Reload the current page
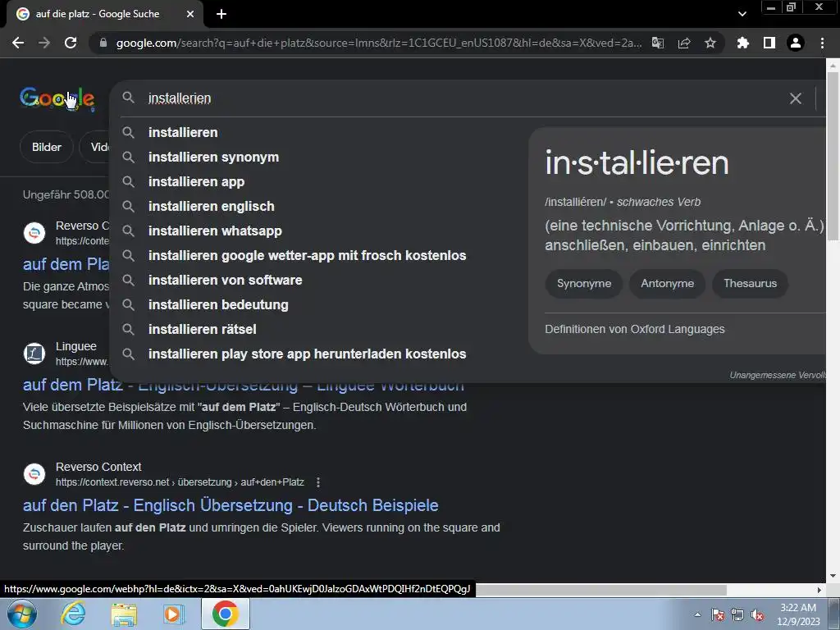This screenshot has height=630, width=840. [x=71, y=43]
